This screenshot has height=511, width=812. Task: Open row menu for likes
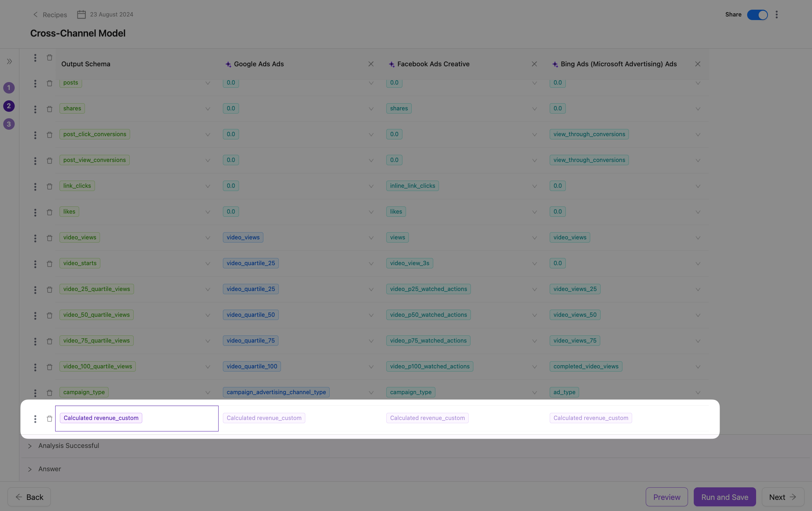35,212
